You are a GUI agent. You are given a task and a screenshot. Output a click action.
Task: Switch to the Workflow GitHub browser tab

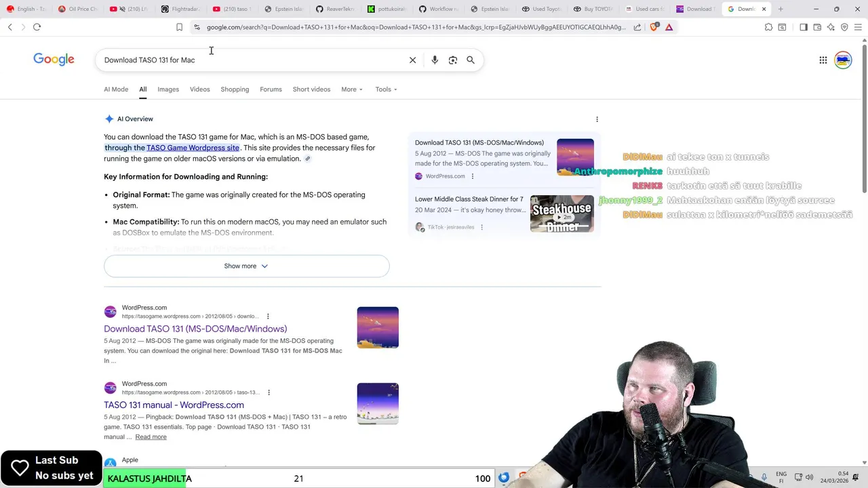[x=439, y=9]
